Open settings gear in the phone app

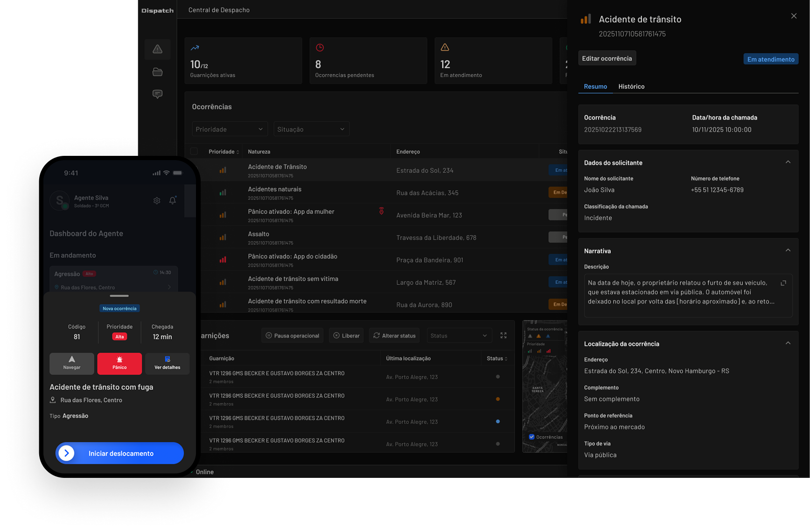[x=157, y=201]
